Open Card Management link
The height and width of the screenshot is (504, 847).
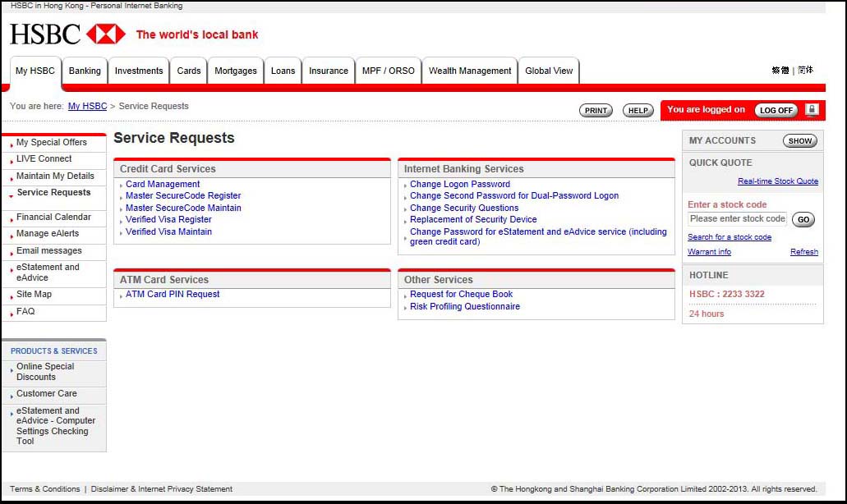click(x=163, y=184)
